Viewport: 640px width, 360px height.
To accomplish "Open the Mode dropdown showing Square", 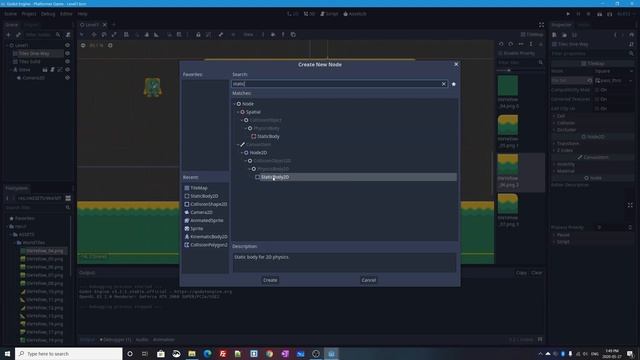I will [x=613, y=71].
